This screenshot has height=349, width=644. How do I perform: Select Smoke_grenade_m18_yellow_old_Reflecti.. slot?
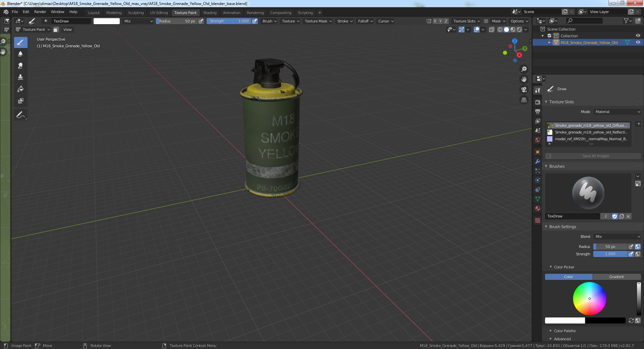[x=588, y=132]
